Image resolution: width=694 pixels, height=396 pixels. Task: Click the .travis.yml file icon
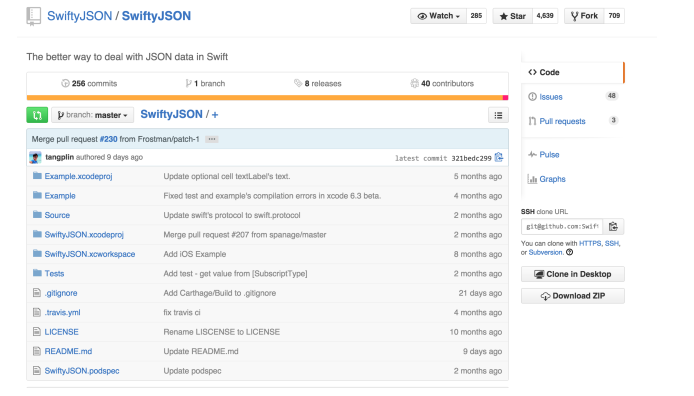tap(37, 312)
